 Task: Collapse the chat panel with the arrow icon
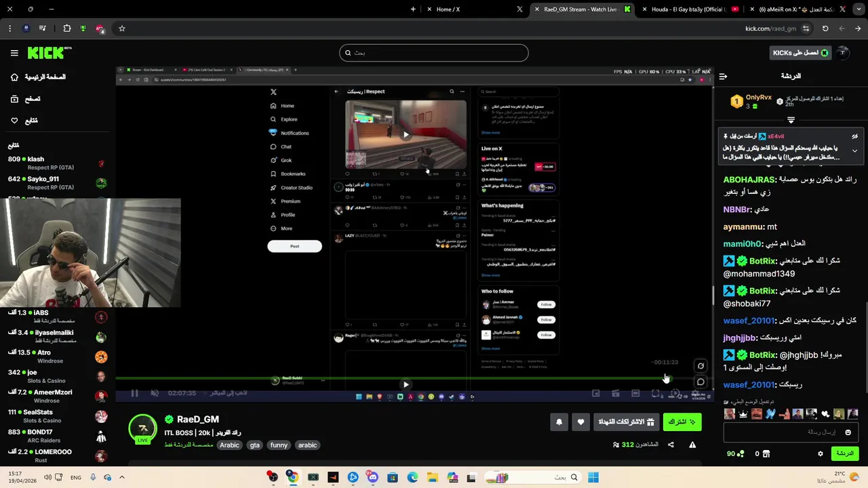pyautogui.click(x=723, y=77)
